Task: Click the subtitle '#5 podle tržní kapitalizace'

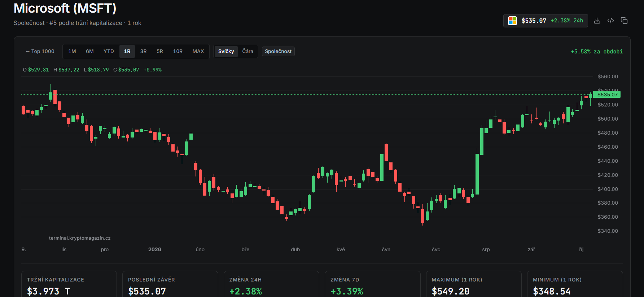Action: tap(86, 23)
